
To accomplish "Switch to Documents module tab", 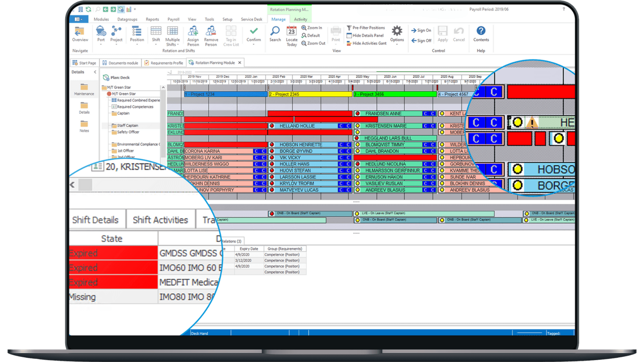I will point(120,63).
